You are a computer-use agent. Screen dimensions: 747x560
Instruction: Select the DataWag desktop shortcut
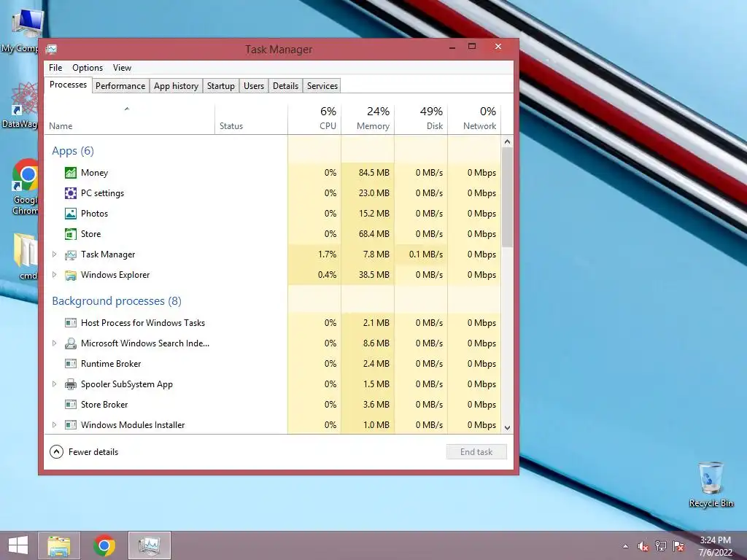[x=20, y=106]
